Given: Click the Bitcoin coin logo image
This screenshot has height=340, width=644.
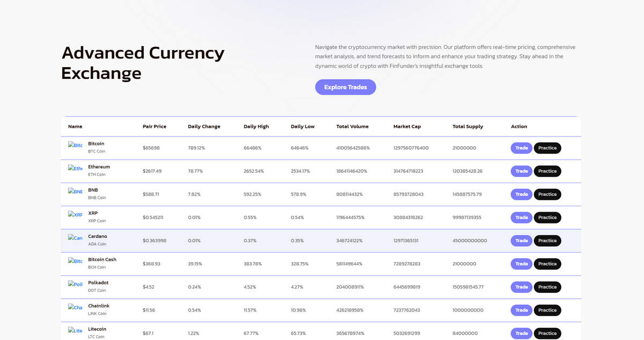Looking at the screenshot, I should pos(75,145).
